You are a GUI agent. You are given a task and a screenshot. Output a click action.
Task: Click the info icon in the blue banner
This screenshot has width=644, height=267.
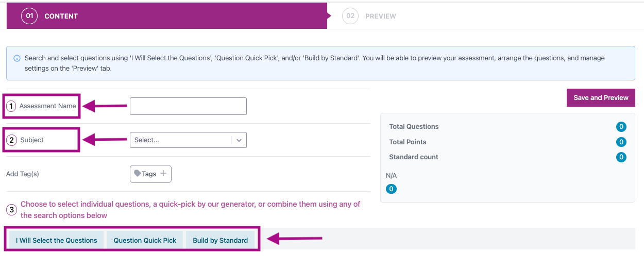click(x=17, y=58)
